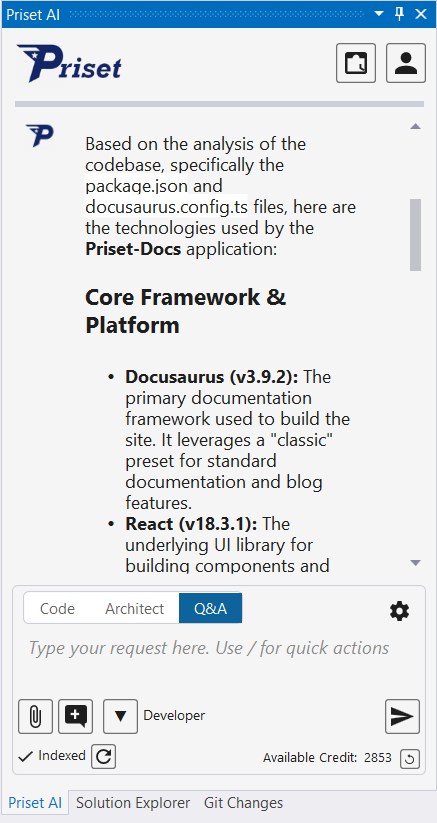Refresh the index with reload icon
Image resolution: width=437 pixels, height=823 pixels.
pyautogui.click(x=103, y=756)
